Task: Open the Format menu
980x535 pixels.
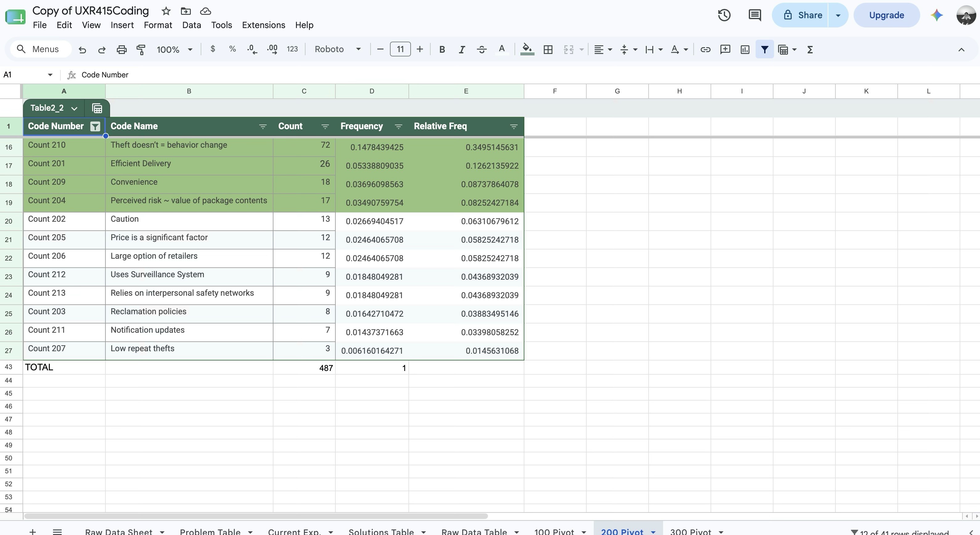Action: pos(158,25)
